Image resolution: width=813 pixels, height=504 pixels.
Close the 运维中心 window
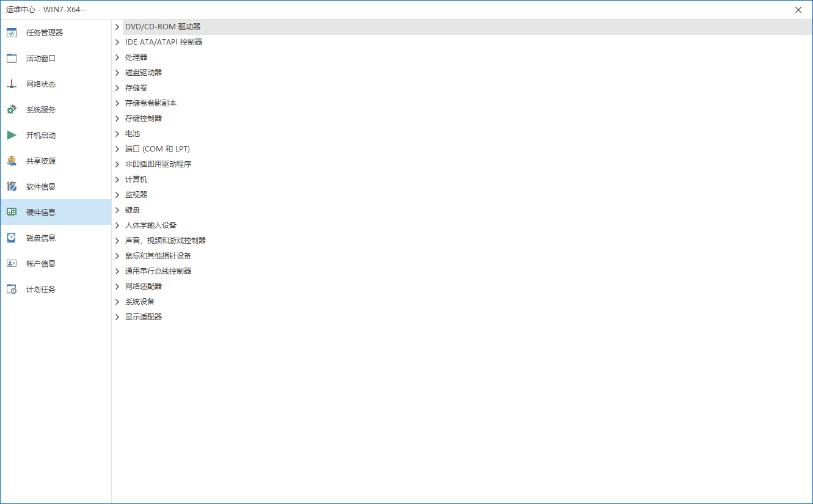point(798,10)
